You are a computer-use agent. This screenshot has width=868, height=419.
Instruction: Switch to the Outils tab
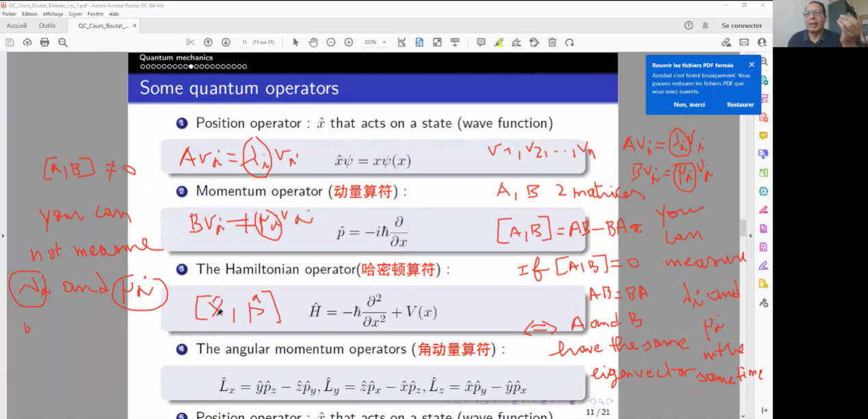click(47, 26)
